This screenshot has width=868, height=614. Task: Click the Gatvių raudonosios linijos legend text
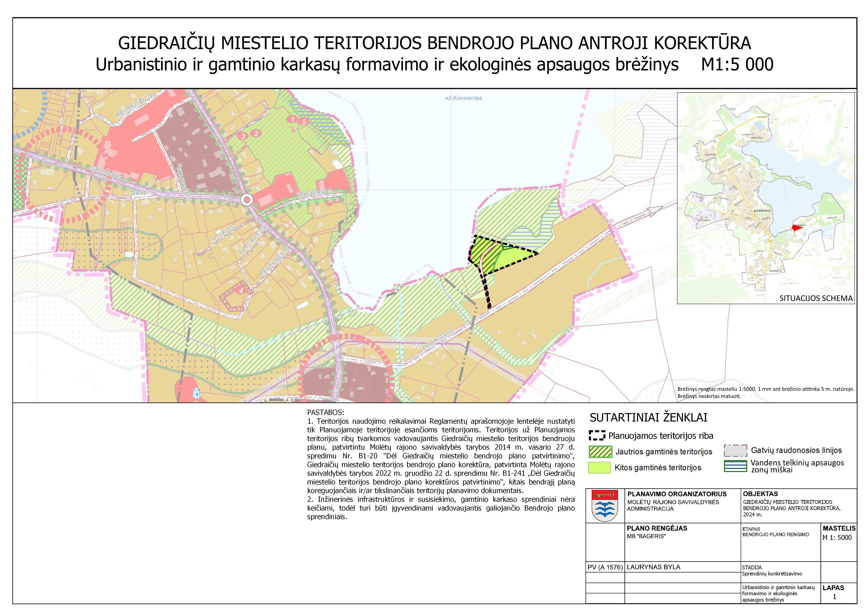[x=797, y=450]
